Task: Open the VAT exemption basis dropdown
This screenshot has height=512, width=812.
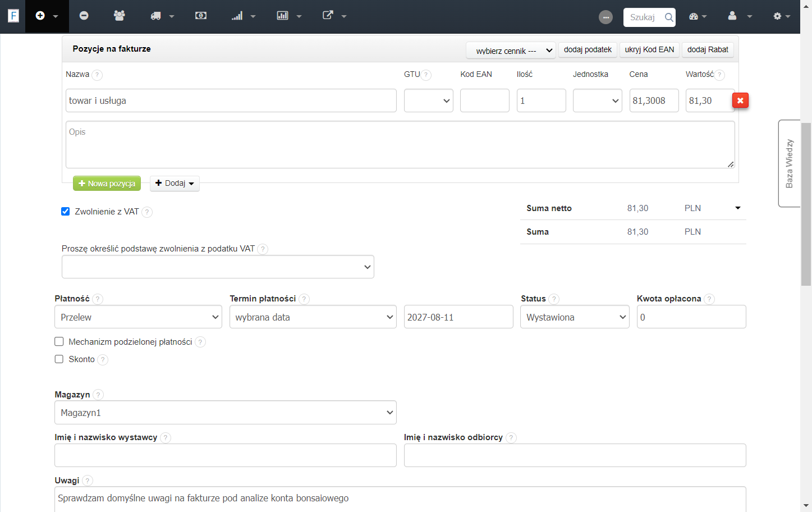Action: (x=218, y=267)
